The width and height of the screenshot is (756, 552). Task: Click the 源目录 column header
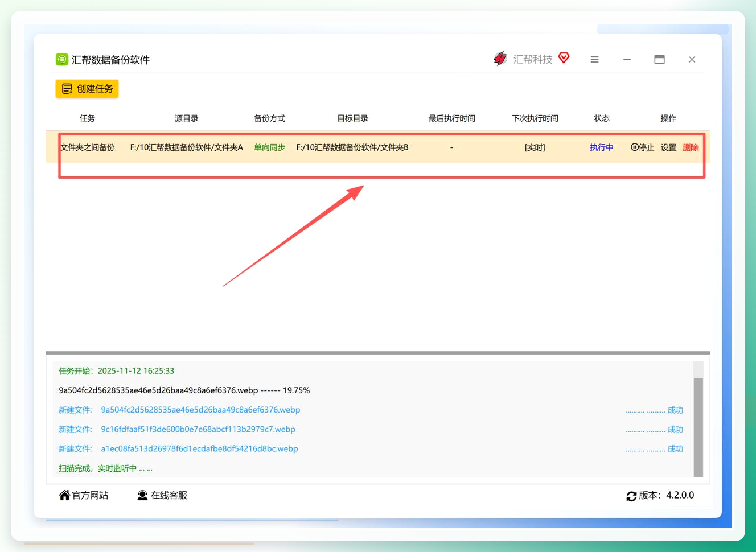pyautogui.click(x=186, y=118)
